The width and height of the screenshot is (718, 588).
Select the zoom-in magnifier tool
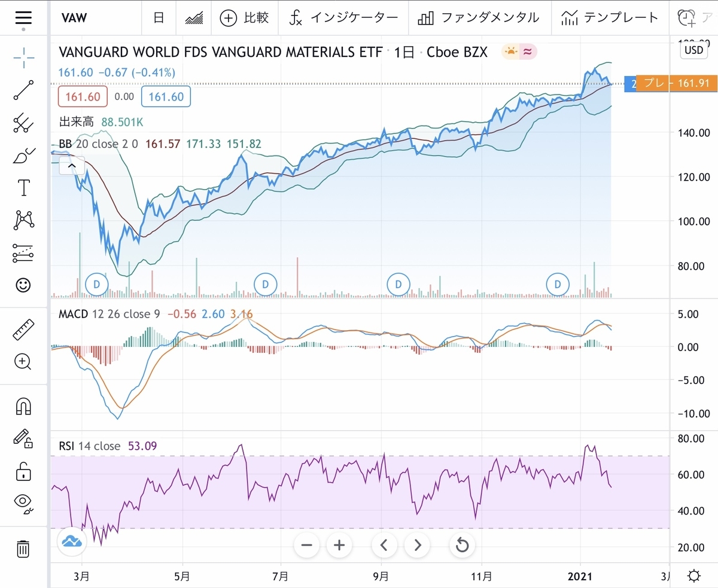23,362
